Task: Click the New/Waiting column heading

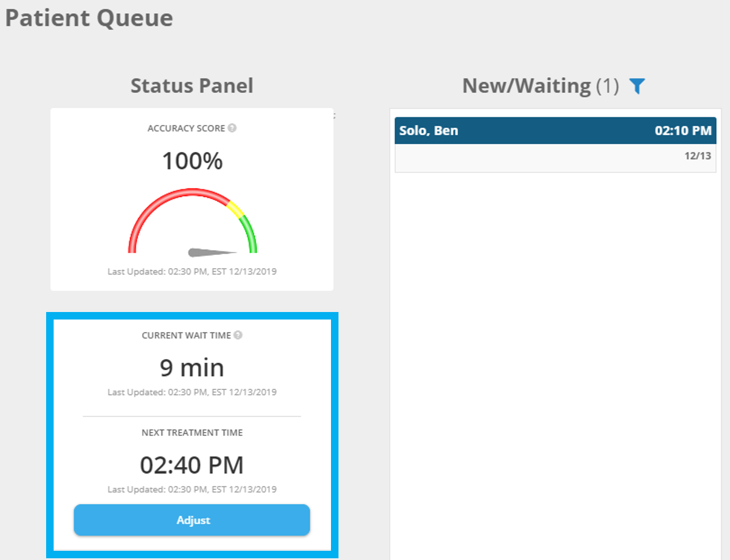Action: [526, 86]
